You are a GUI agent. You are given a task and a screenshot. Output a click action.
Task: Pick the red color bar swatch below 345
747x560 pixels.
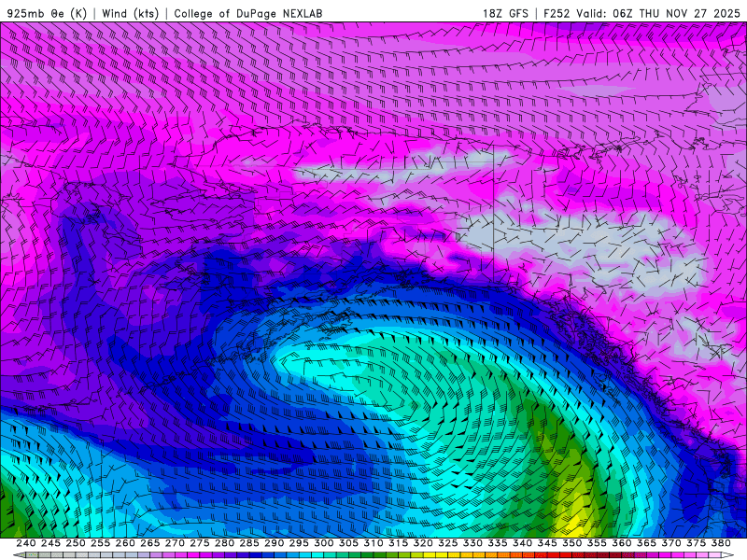pos(553,555)
